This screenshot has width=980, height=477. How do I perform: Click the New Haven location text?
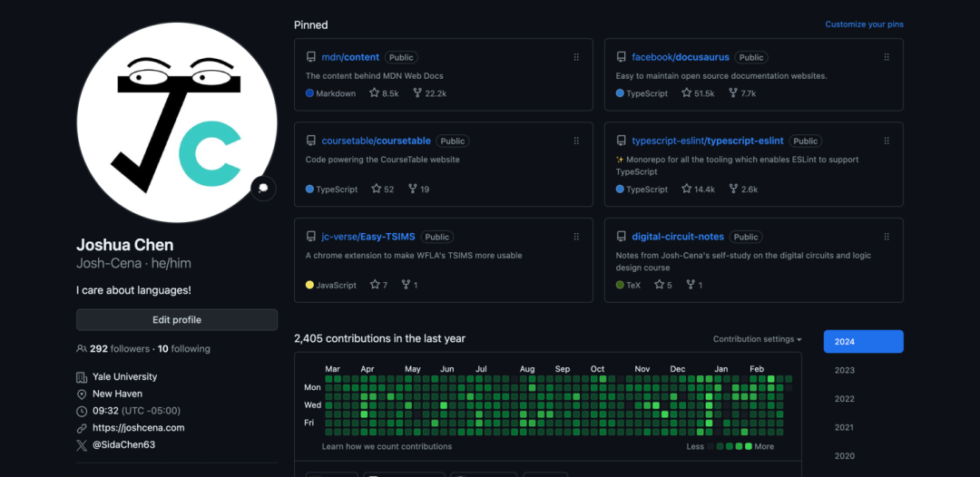point(117,394)
